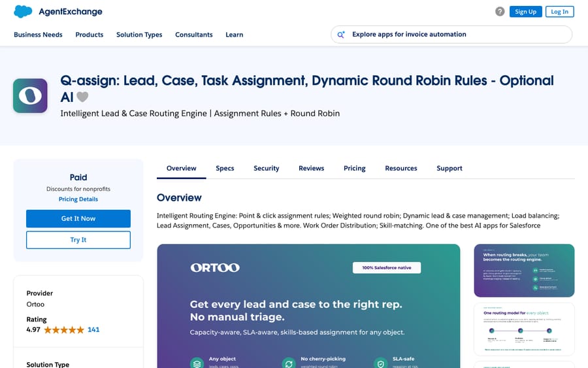Click the Sign Up button
The image size is (588, 368).
pyautogui.click(x=525, y=12)
